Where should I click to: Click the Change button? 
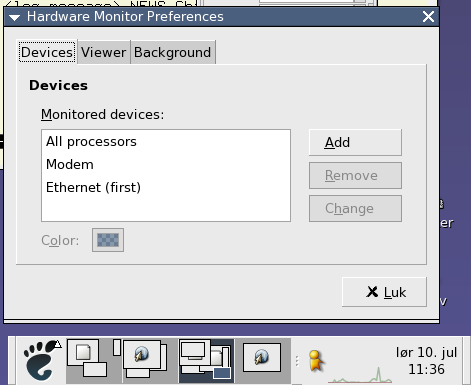[x=355, y=208]
